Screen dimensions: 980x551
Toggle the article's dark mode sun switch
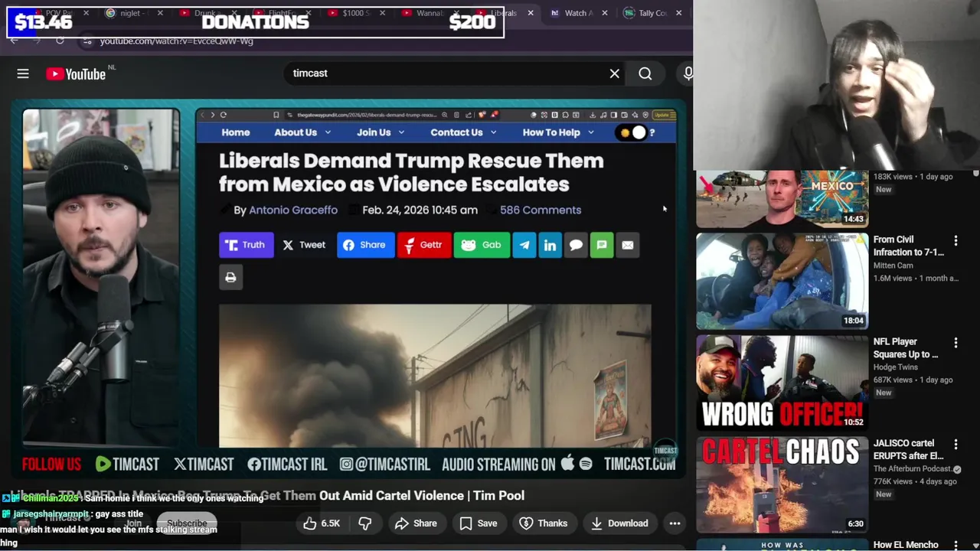(632, 132)
